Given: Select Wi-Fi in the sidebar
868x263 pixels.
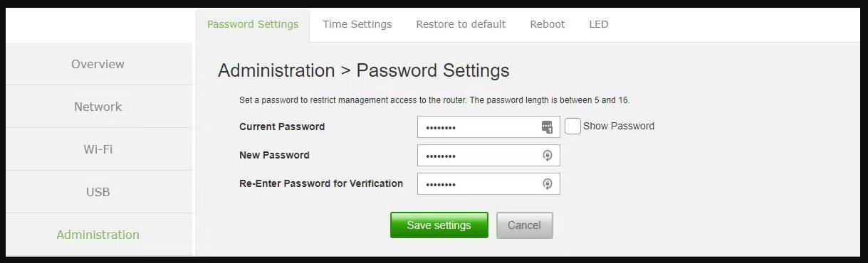Looking at the screenshot, I should coord(98,149).
